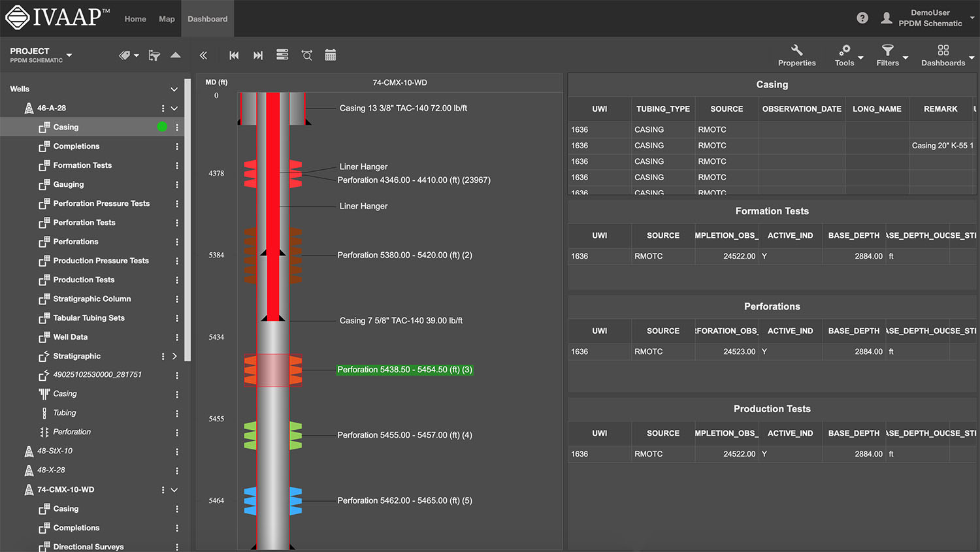The width and height of the screenshot is (980, 552).
Task: Select Perforation Pressure Tests item
Action: click(x=101, y=203)
